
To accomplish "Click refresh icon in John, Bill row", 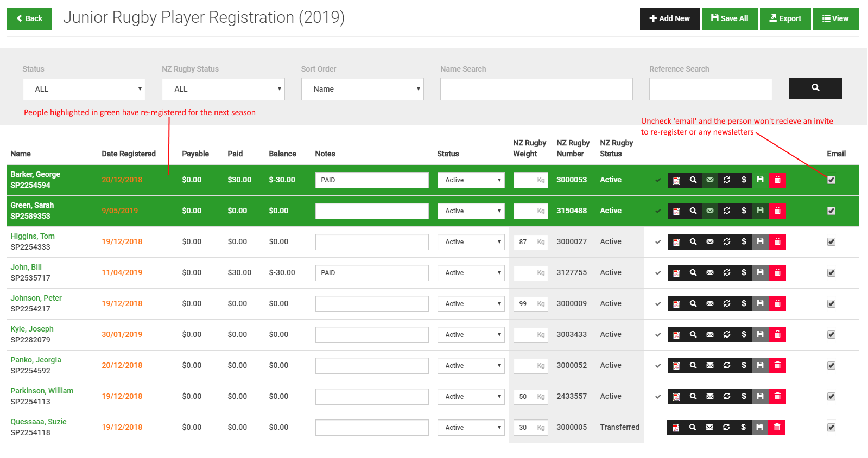I will pyautogui.click(x=727, y=273).
